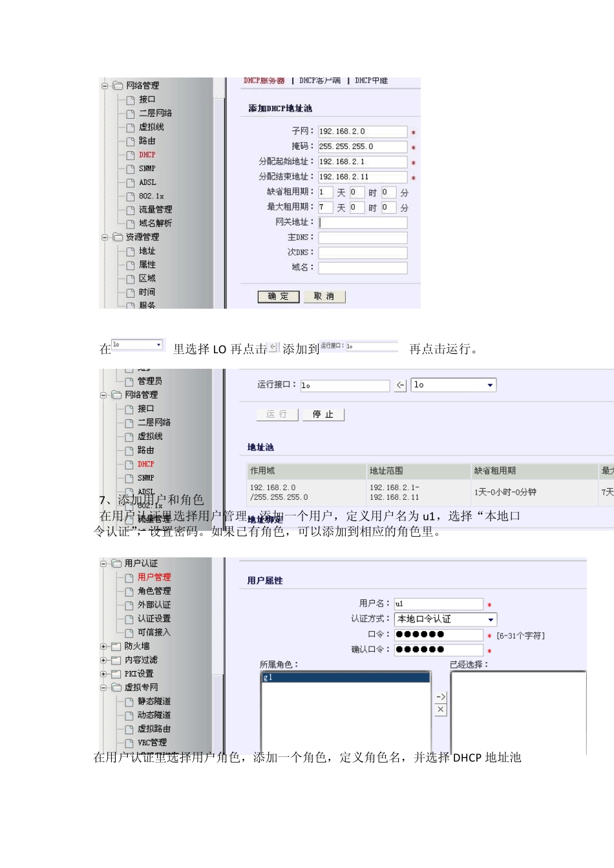Click the page icon beside 域名解析
614x868 pixels.
pyautogui.click(x=131, y=223)
